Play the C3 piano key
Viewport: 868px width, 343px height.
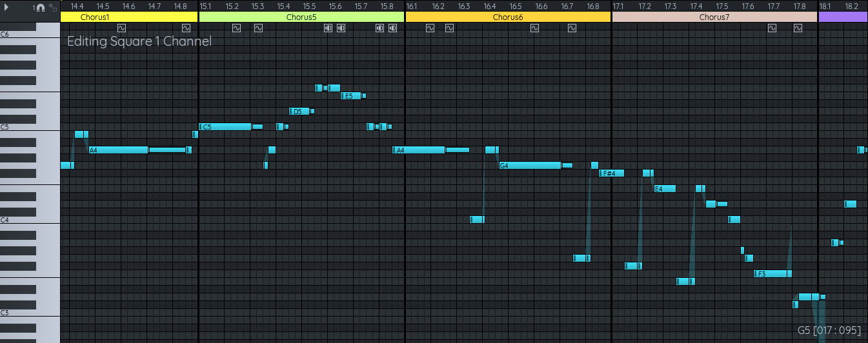coord(30,312)
